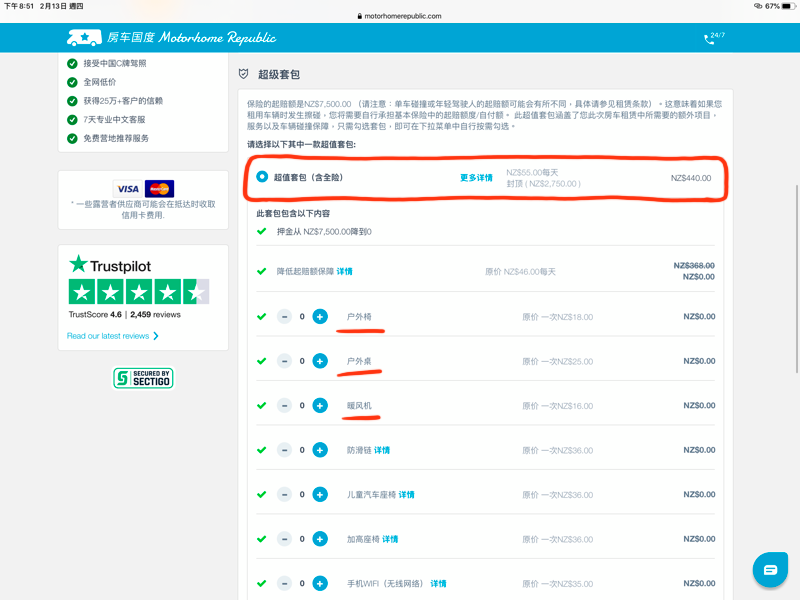Viewport: 800px width, 600px height.
Task: Tap the motorhomerepublic.com address bar
Action: pos(400,16)
